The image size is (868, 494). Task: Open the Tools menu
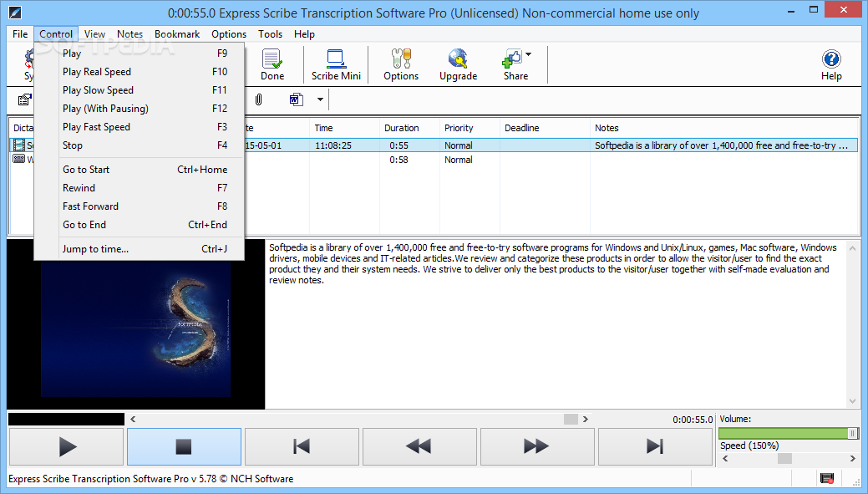tap(270, 33)
